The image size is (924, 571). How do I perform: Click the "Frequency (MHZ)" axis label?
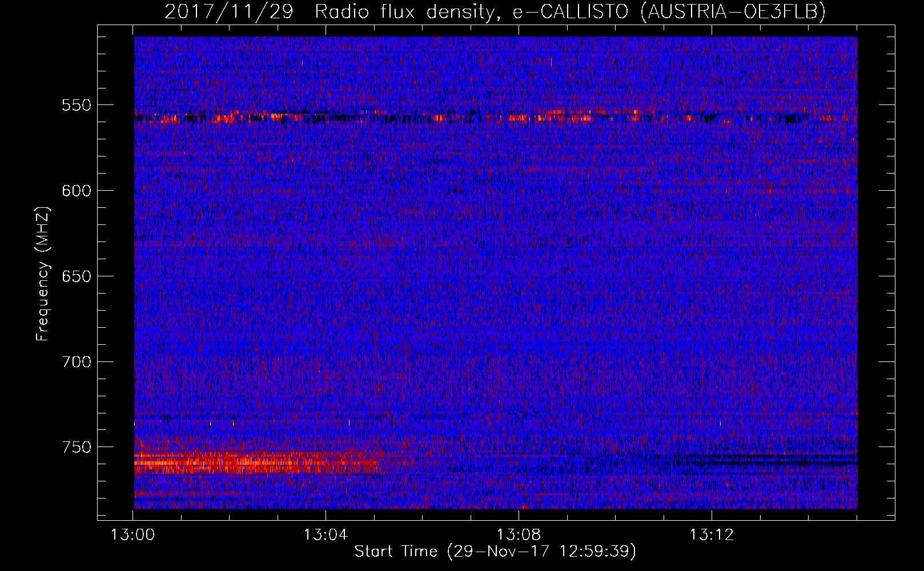(x=43, y=274)
